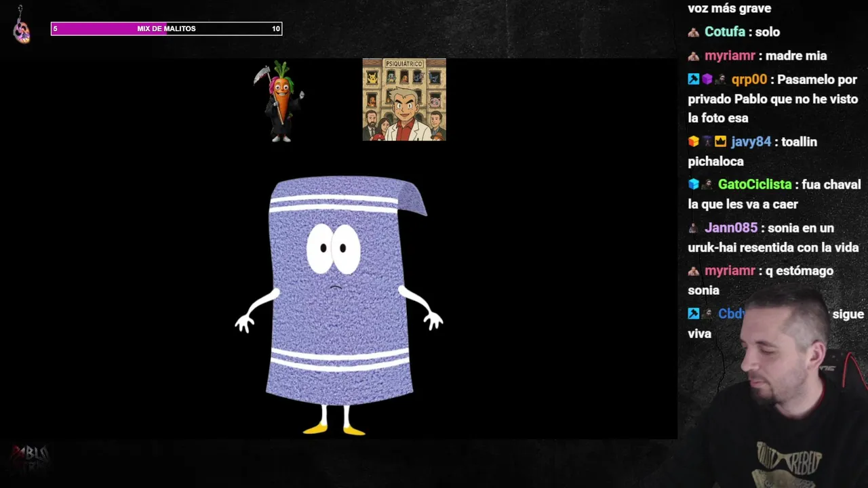868x488 pixels.
Task: Click the badge icon before Cotufa
Action: coord(693,32)
